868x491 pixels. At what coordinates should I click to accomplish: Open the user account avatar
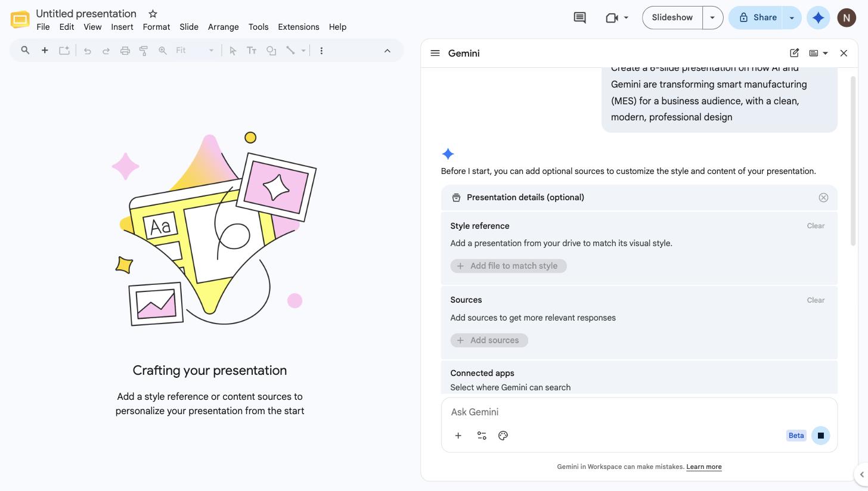[x=847, y=18]
